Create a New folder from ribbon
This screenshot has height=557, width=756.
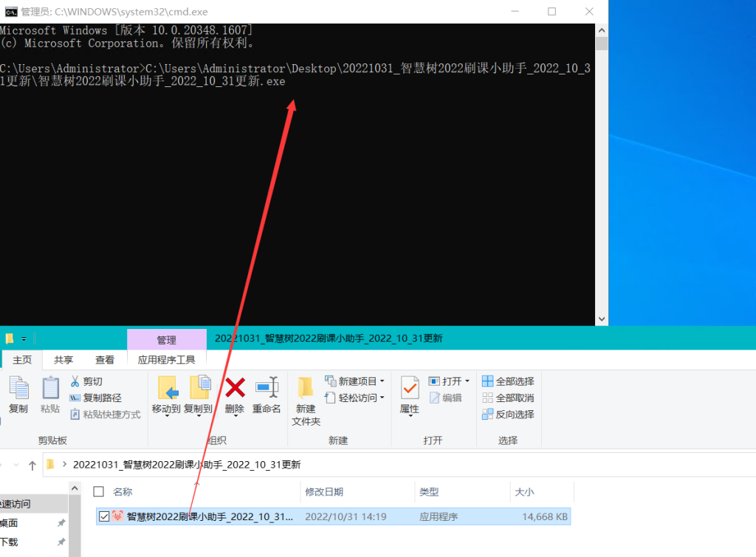[306, 400]
